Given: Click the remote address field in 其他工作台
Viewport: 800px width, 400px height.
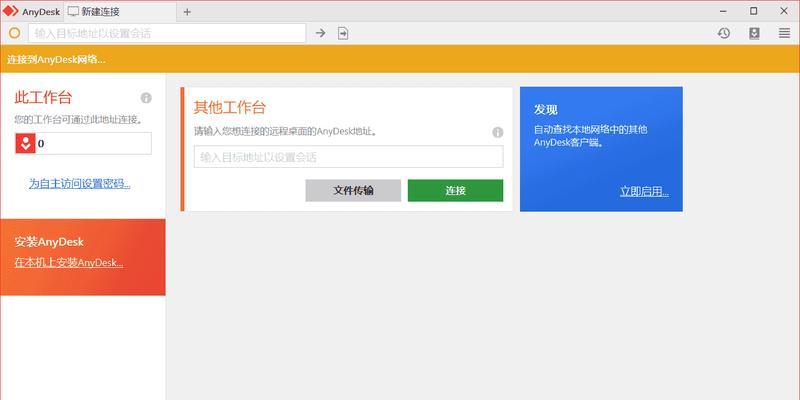Looking at the screenshot, I should 348,157.
